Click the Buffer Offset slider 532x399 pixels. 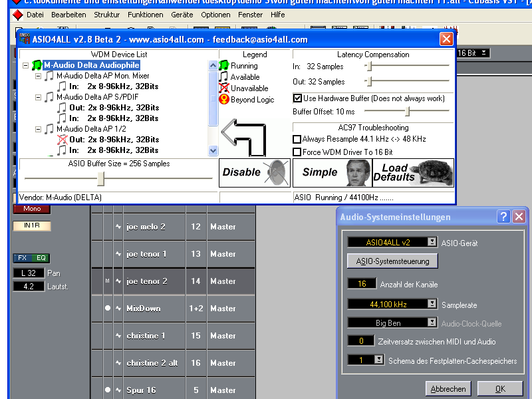tap(406, 111)
